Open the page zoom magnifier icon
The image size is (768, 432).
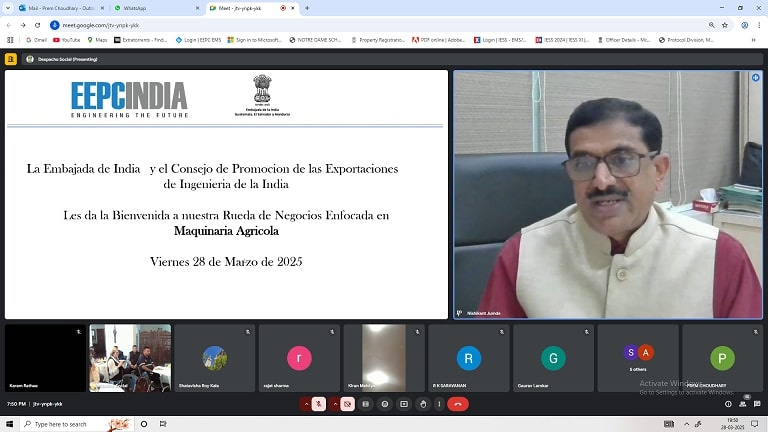(711, 25)
